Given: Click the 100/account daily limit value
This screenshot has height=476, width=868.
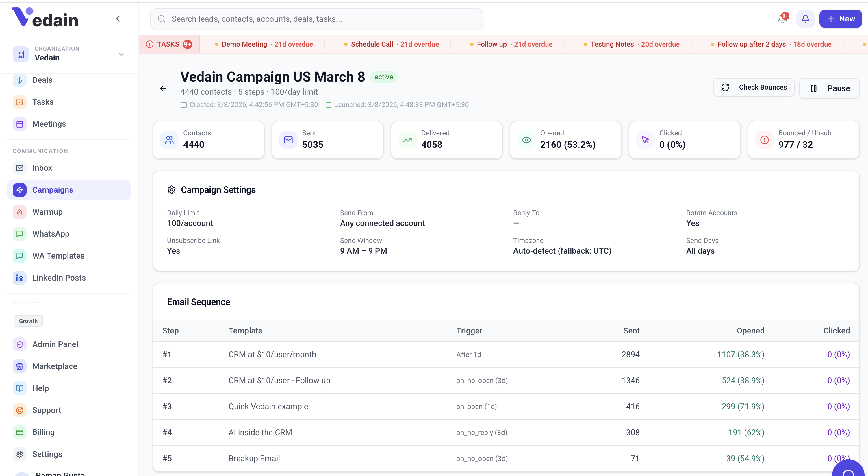Looking at the screenshot, I should [190, 223].
